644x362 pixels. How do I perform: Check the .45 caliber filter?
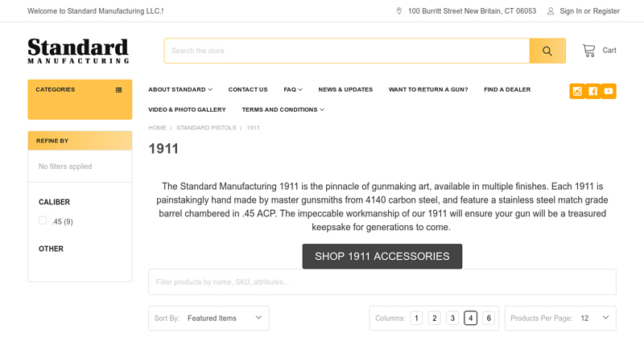point(43,220)
